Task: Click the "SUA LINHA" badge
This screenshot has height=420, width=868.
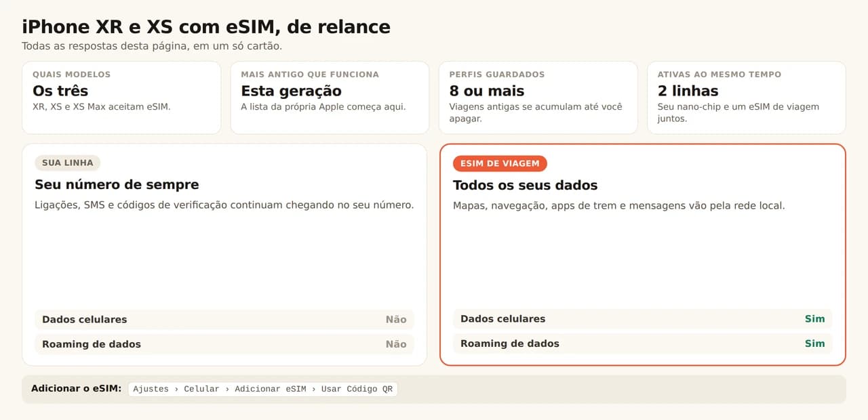Action: [68, 163]
